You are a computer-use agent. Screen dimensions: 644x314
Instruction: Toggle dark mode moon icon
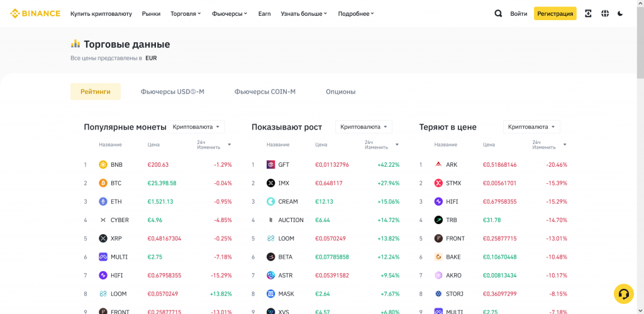tap(620, 14)
